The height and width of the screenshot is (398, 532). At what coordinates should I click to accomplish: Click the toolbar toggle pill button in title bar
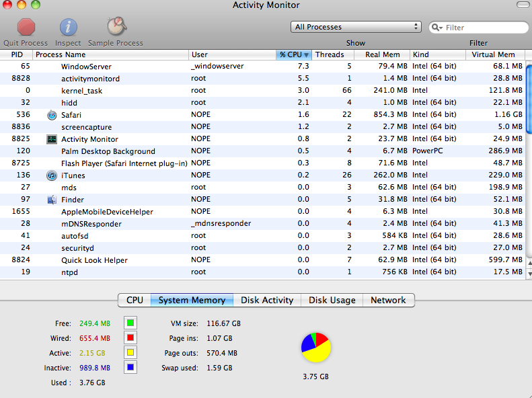click(523, 5)
